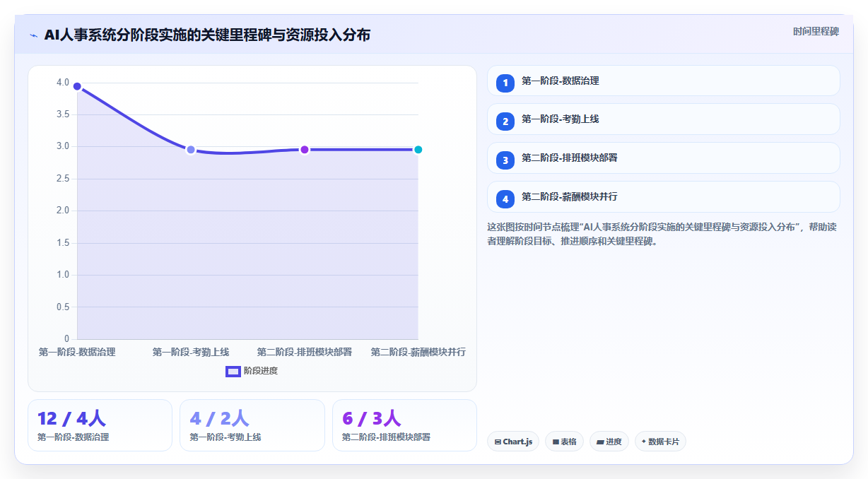Click the x-axis label 第一阶段-数据治理

(x=77, y=352)
